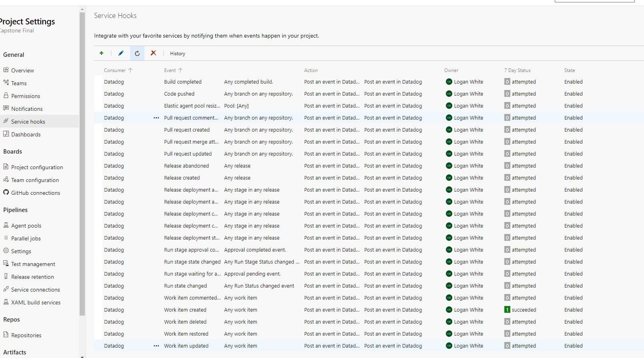
Task: Click the red X delete subscription icon
Action: point(153,53)
